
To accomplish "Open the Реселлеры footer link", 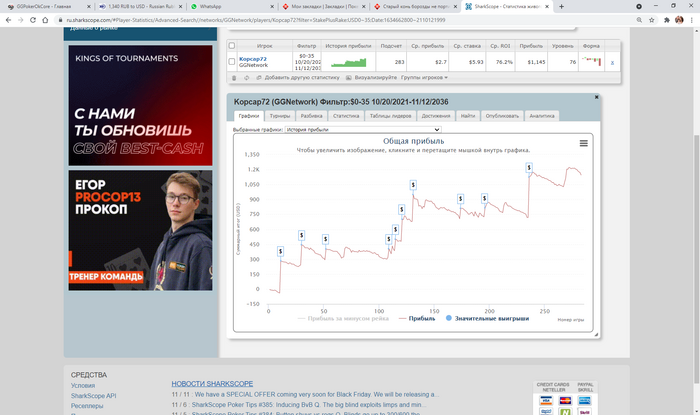I will tap(87, 406).
